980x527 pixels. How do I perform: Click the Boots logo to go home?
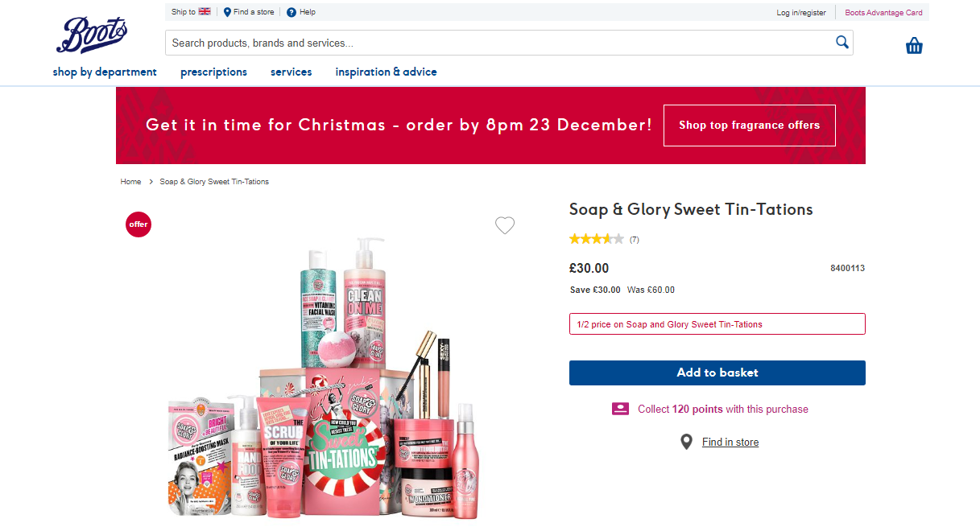[92, 35]
